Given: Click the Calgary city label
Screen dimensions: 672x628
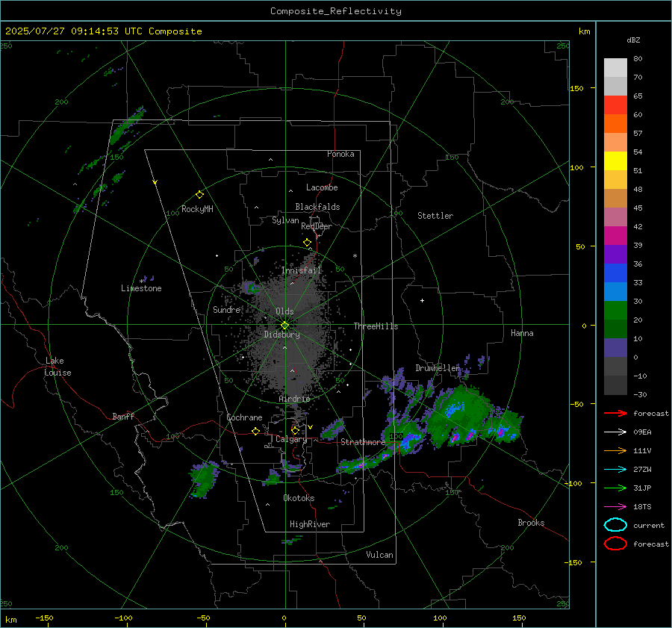Looking at the screenshot, I should [x=291, y=439].
